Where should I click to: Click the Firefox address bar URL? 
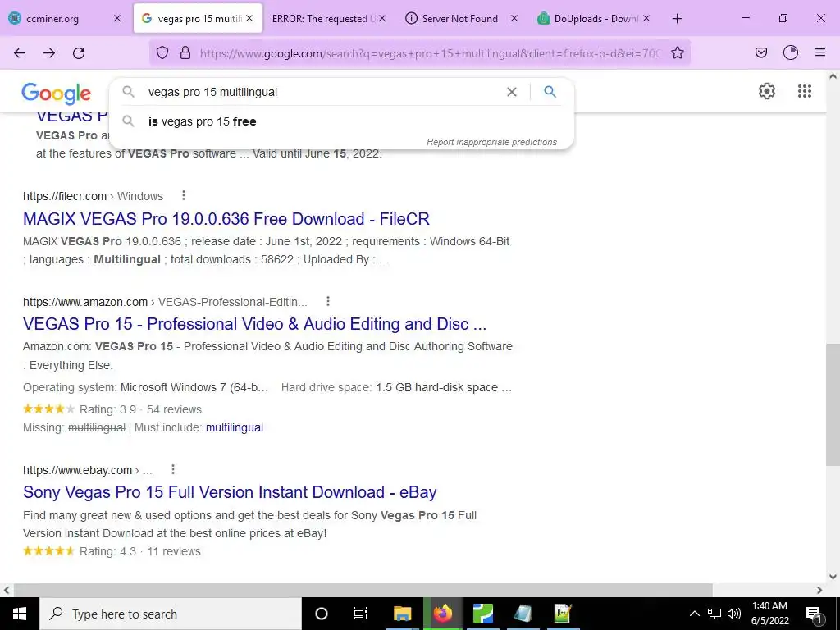click(x=430, y=53)
